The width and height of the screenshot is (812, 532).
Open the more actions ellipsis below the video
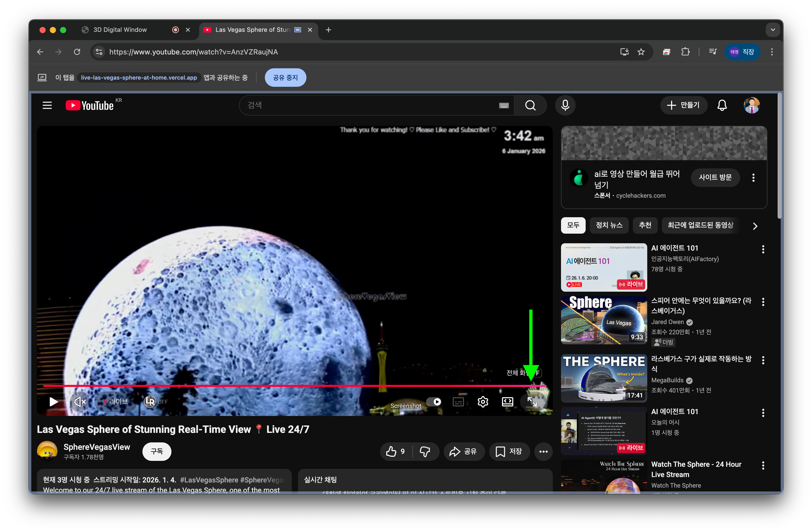point(543,451)
